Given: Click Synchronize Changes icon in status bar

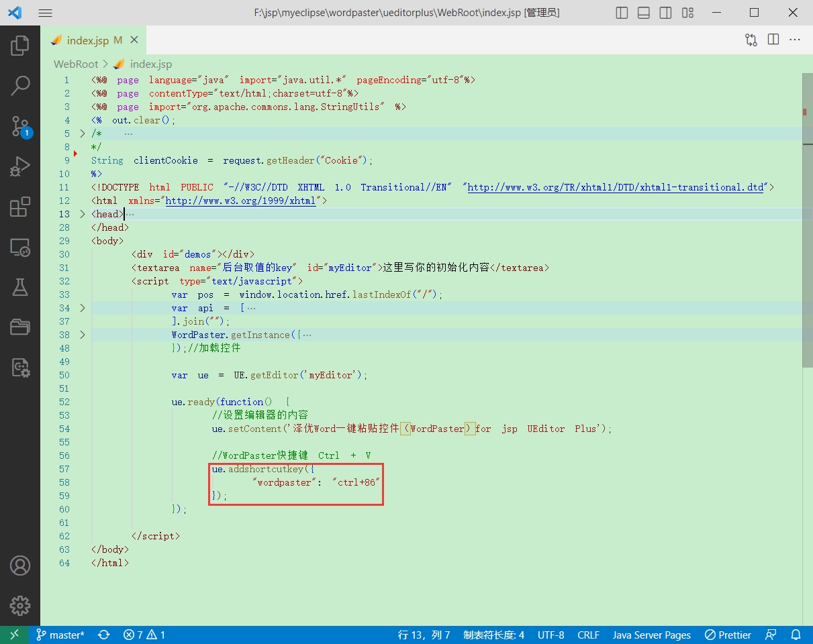Looking at the screenshot, I should [x=104, y=635].
